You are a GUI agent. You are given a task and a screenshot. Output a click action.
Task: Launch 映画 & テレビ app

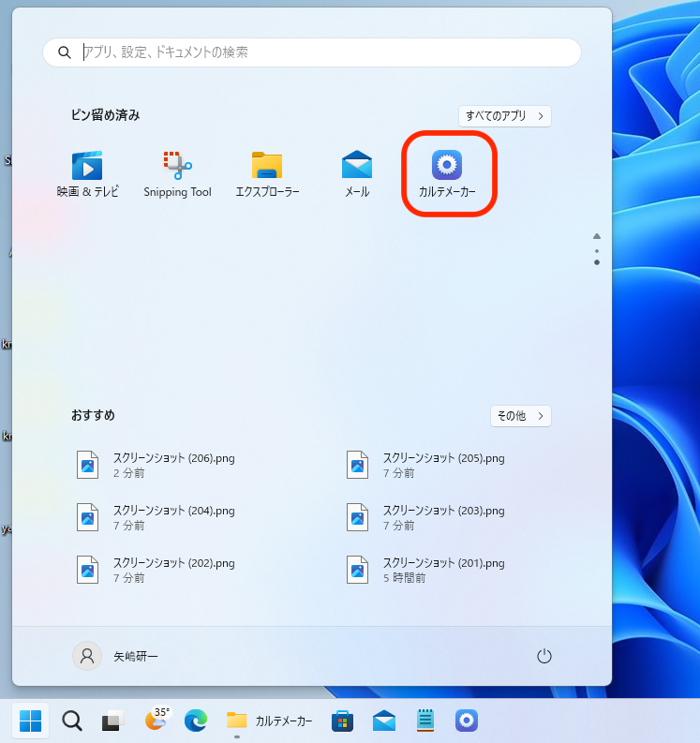[87, 173]
